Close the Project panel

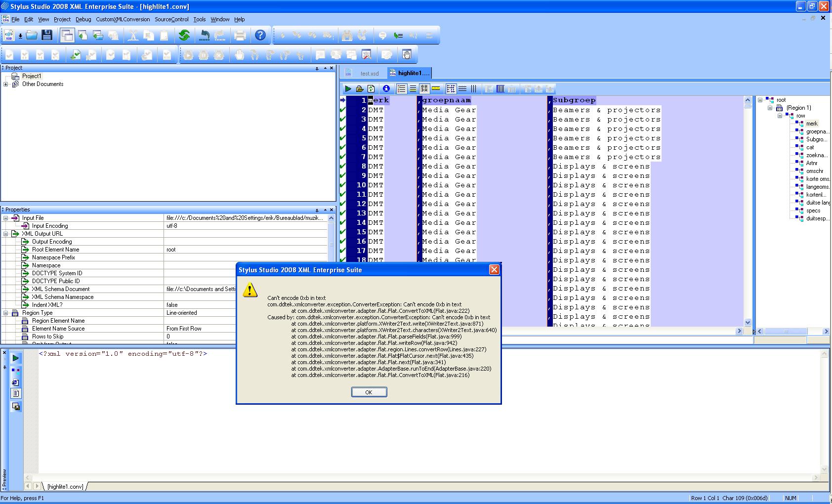pyautogui.click(x=332, y=68)
